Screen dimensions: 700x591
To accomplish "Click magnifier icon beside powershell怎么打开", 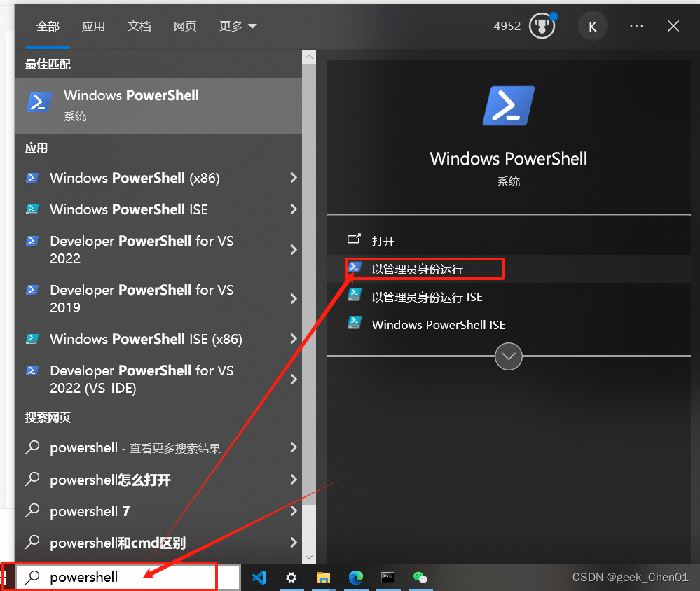I will (x=33, y=478).
